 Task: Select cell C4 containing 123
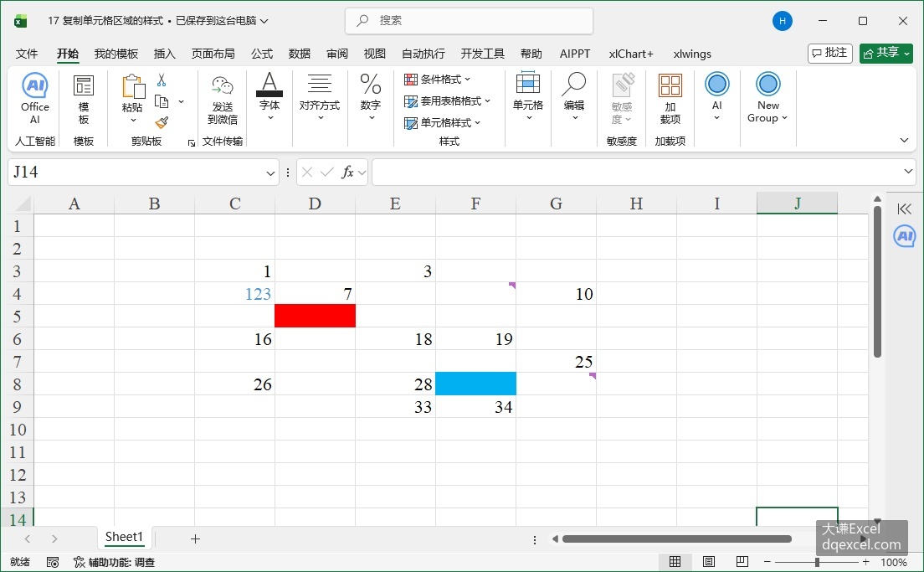pos(234,293)
